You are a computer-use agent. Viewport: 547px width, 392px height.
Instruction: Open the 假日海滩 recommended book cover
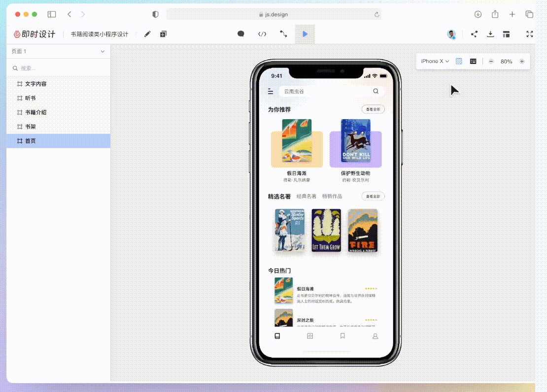[x=297, y=141]
